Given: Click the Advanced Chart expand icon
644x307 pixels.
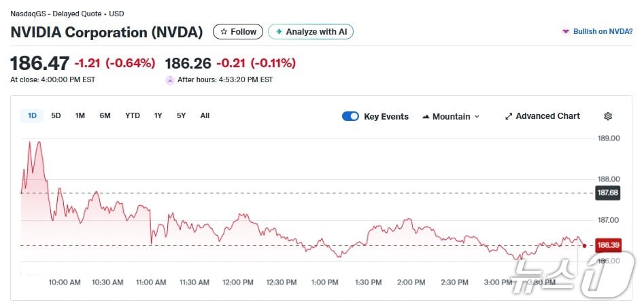Looking at the screenshot, I should click(x=508, y=116).
